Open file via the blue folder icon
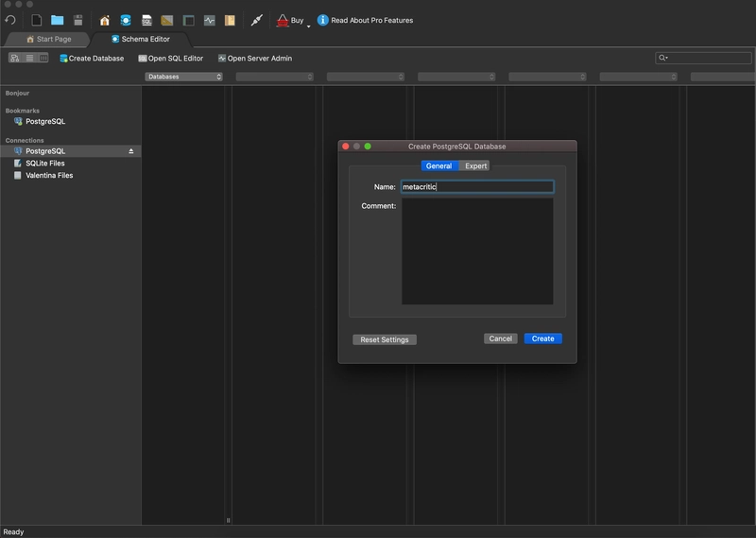 click(58, 20)
